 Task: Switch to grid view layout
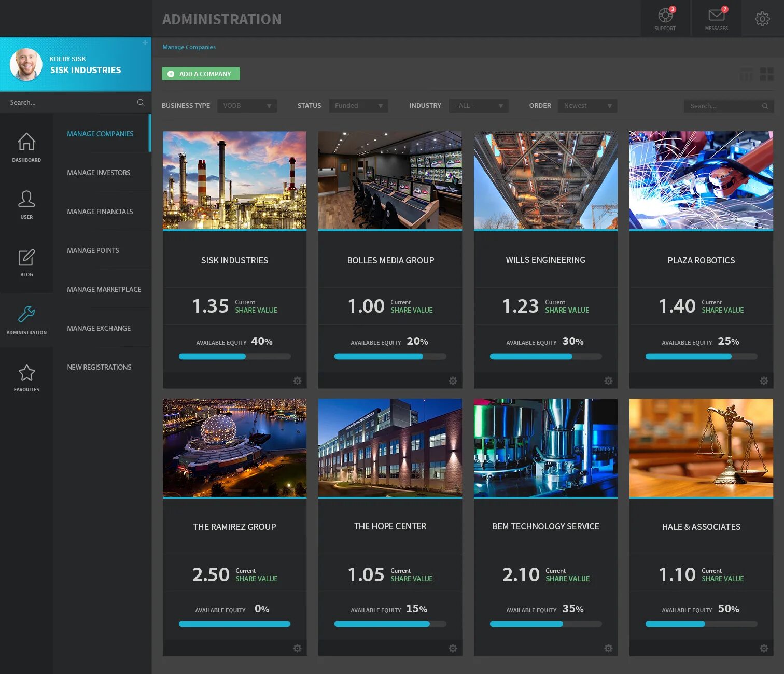tap(767, 74)
